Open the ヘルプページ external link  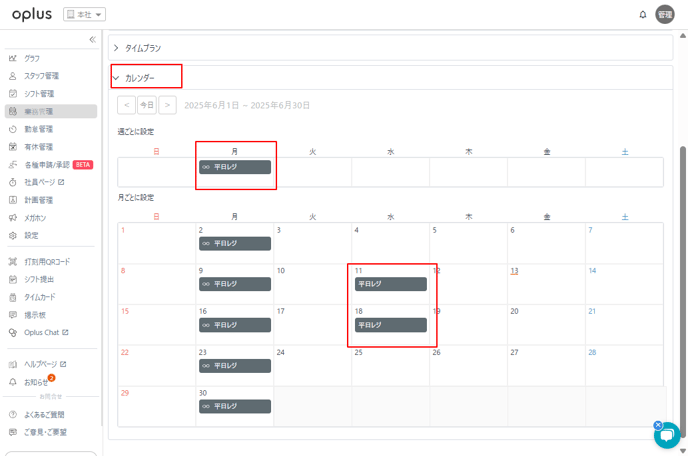click(x=44, y=364)
